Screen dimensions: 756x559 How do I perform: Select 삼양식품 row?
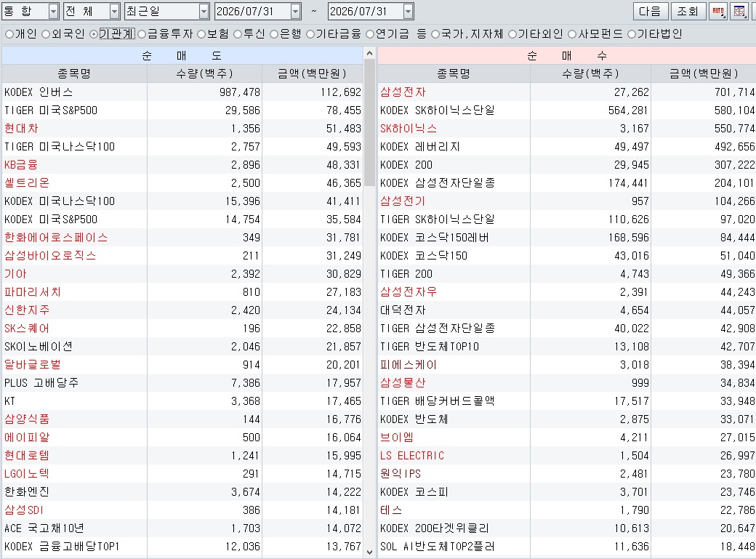click(x=182, y=419)
